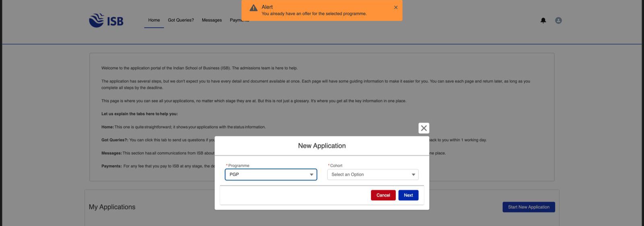Click the Cohort field label
This screenshot has width=644, height=226.
click(336, 166)
